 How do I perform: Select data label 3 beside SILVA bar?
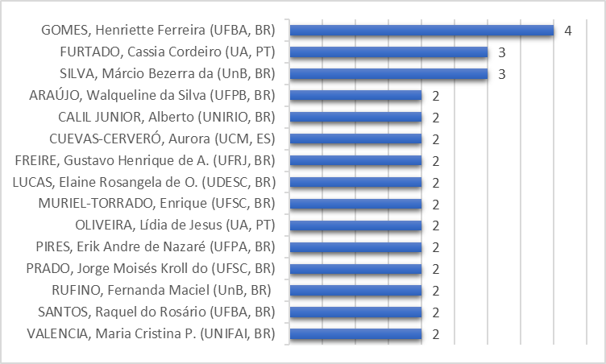coord(501,74)
